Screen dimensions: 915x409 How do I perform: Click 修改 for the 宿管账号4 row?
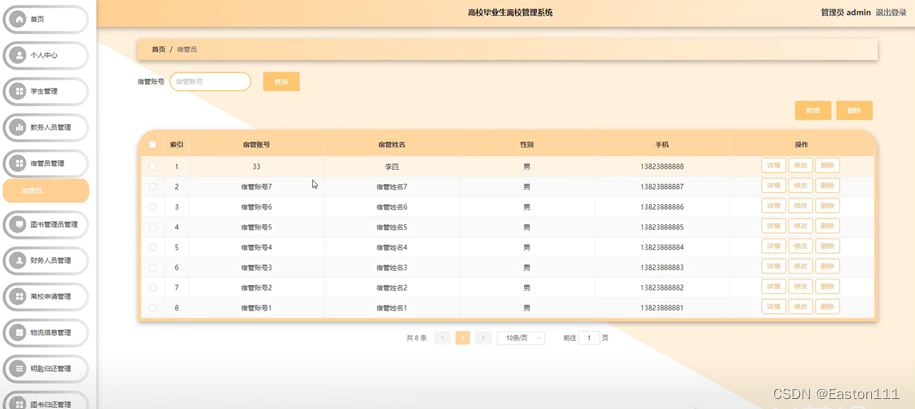pyautogui.click(x=800, y=246)
